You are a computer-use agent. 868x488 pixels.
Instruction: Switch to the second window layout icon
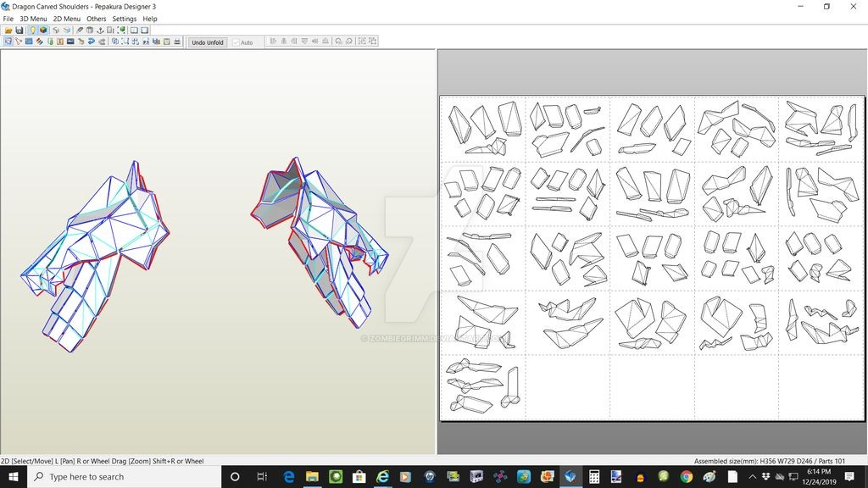click(x=144, y=30)
